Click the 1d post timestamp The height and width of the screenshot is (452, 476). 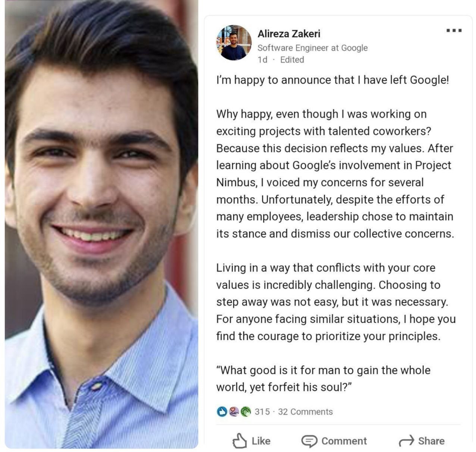pyautogui.click(x=262, y=60)
